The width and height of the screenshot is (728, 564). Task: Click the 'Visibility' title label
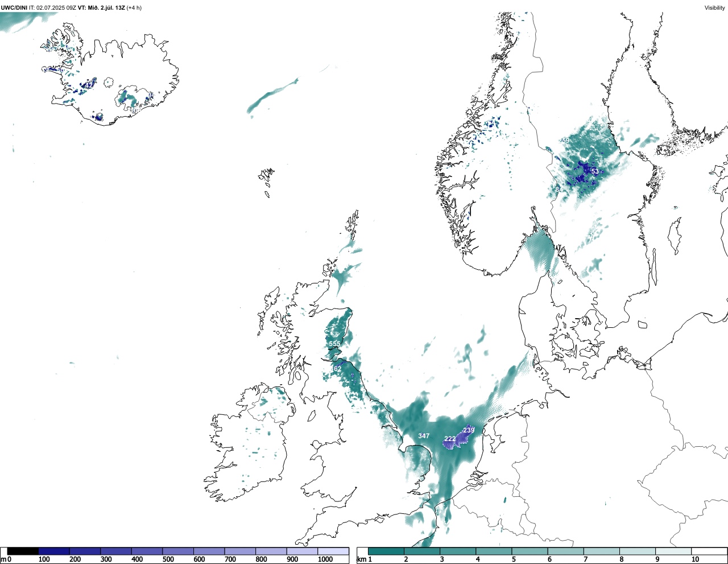715,7
